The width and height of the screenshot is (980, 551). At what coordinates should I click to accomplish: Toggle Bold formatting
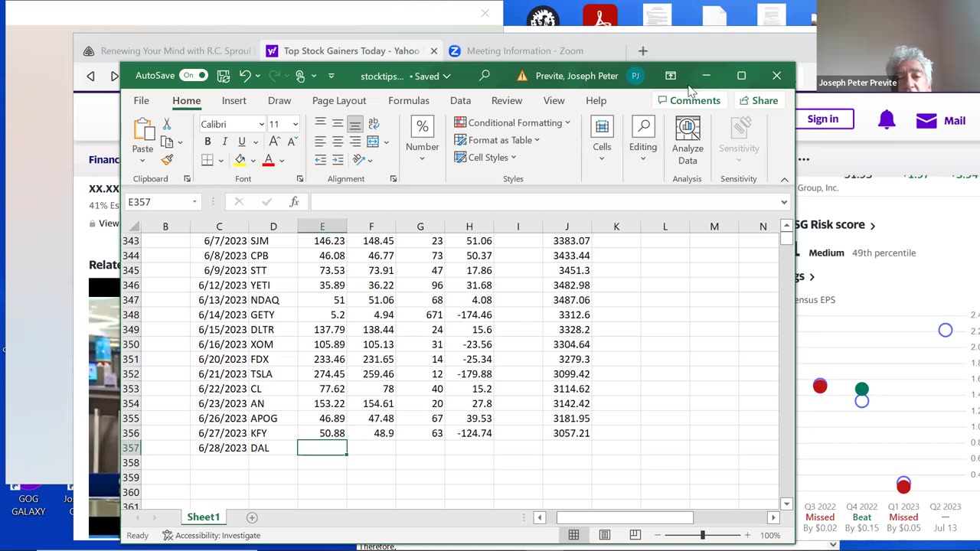(x=207, y=142)
